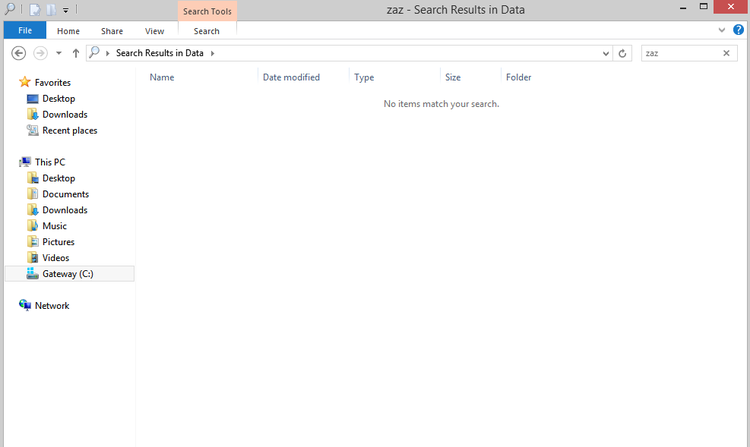Open Documents under This PC
The width and height of the screenshot is (750, 447).
(x=66, y=194)
